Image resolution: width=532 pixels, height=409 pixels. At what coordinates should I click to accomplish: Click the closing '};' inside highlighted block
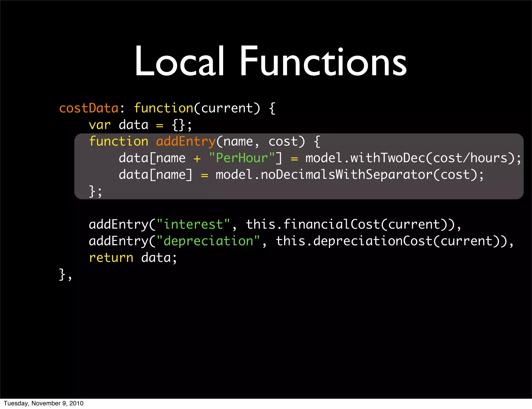(x=95, y=192)
